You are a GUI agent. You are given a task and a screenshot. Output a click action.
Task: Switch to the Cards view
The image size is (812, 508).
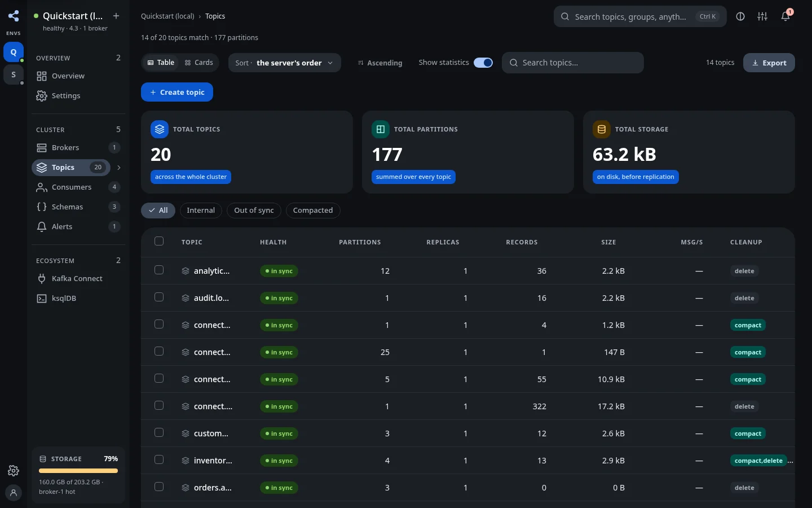[199, 63]
